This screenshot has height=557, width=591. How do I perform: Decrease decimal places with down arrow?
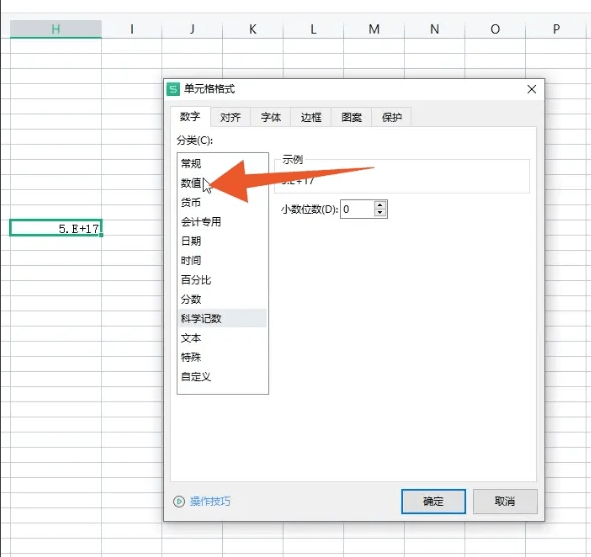pyautogui.click(x=380, y=213)
